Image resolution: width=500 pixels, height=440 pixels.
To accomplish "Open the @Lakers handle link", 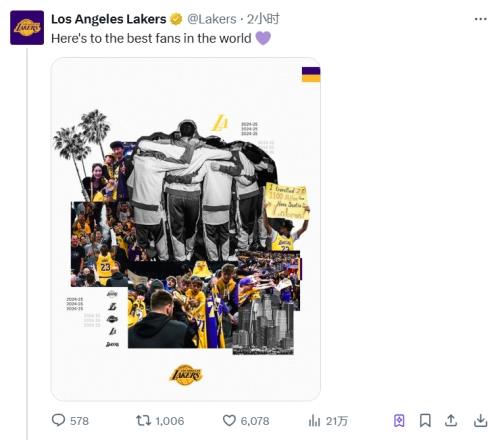I will (212, 19).
